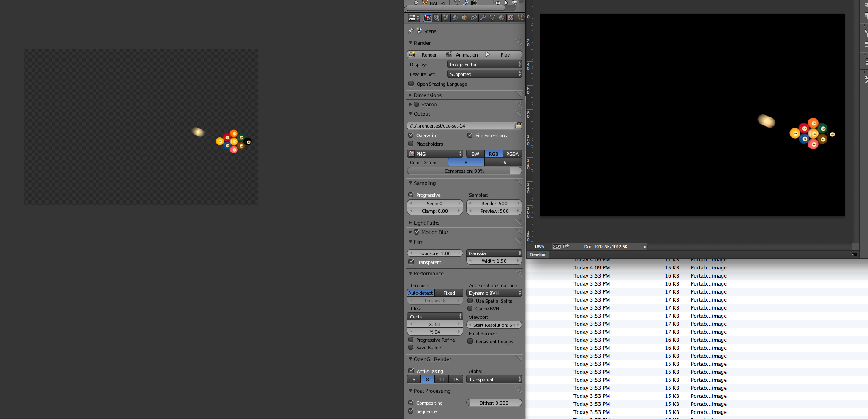This screenshot has height=419, width=868.
Task: Open the World properties globe icon
Action: [455, 18]
